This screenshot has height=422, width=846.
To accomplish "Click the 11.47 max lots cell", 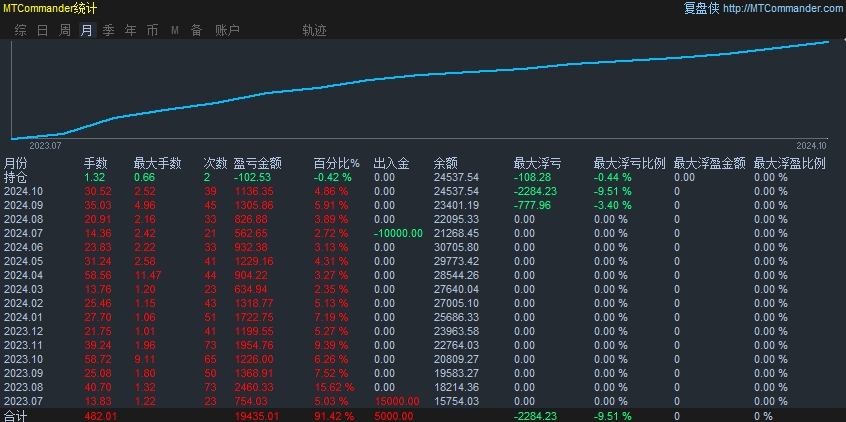I will click(x=147, y=275).
